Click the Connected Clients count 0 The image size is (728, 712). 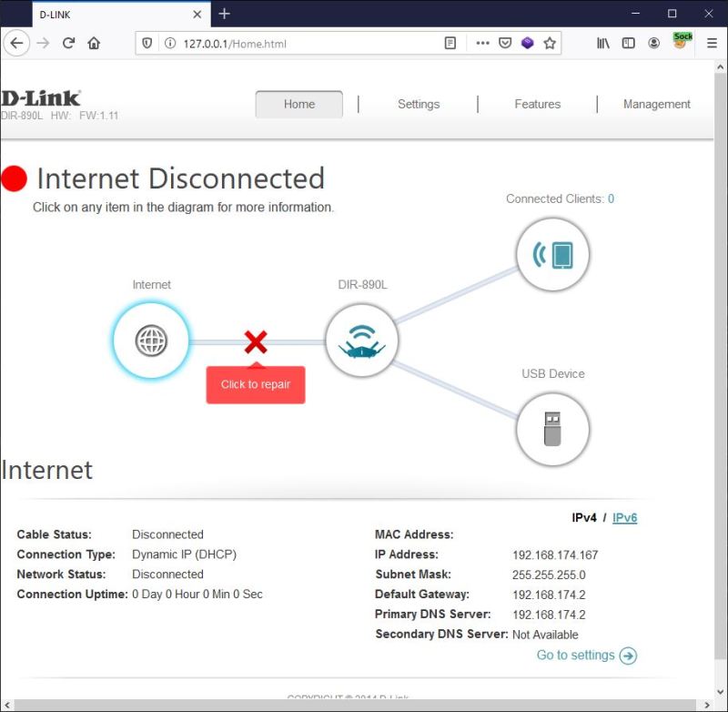click(611, 198)
